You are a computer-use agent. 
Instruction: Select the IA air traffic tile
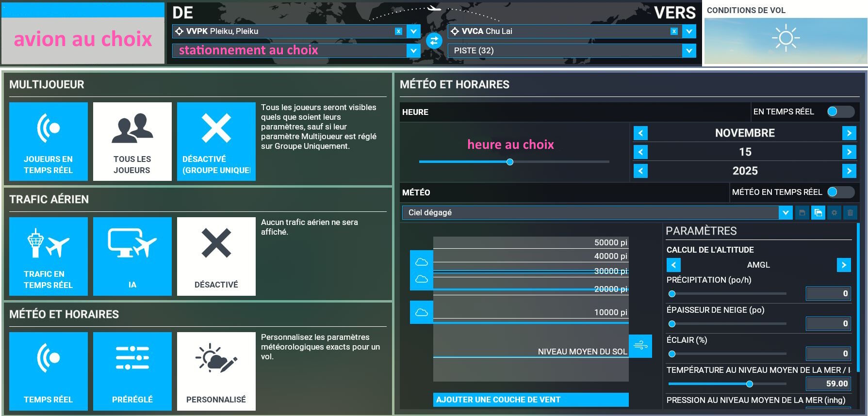132,256
